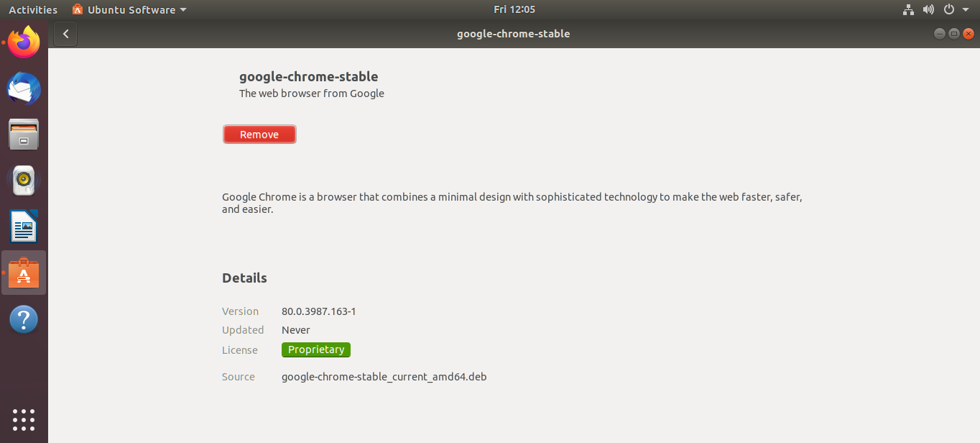Open Rhythmbox music player from the dock

pyautogui.click(x=24, y=181)
